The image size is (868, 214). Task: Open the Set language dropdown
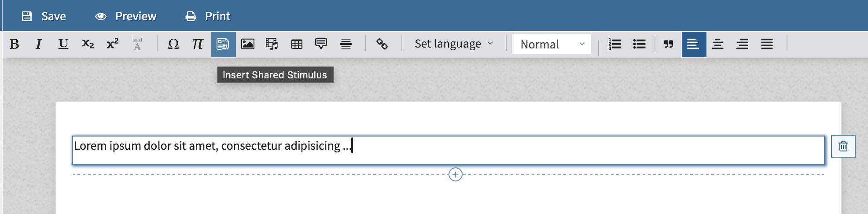pyautogui.click(x=453, y=44)
